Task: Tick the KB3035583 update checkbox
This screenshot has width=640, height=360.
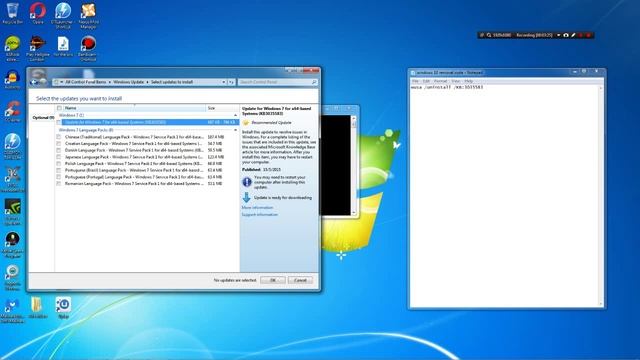Action: coord(59,122)
